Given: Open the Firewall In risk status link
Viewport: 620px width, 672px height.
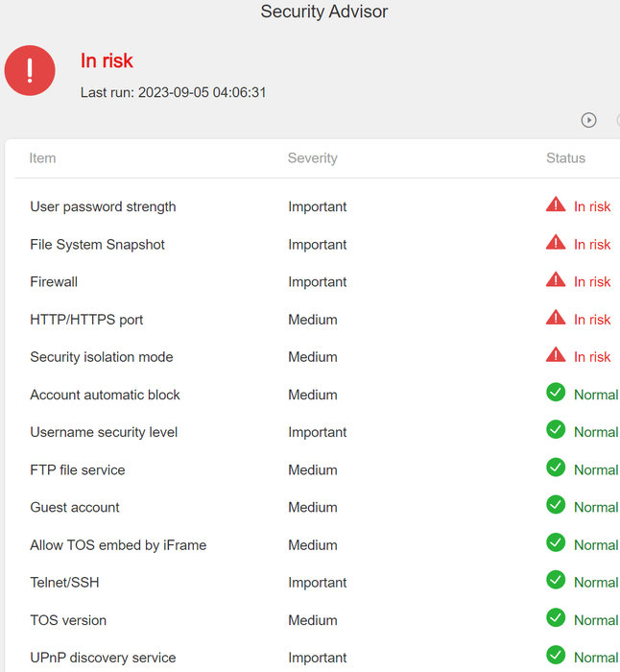Looking at the screenshot, I should click(x=592, y=282).
